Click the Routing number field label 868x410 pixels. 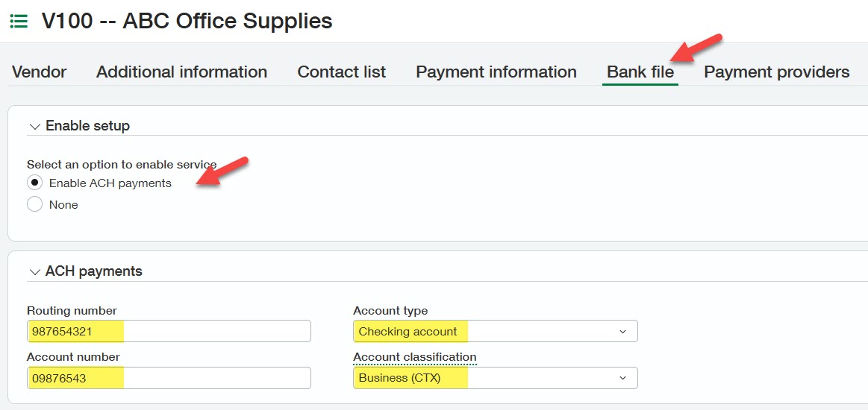coord(72,311)
